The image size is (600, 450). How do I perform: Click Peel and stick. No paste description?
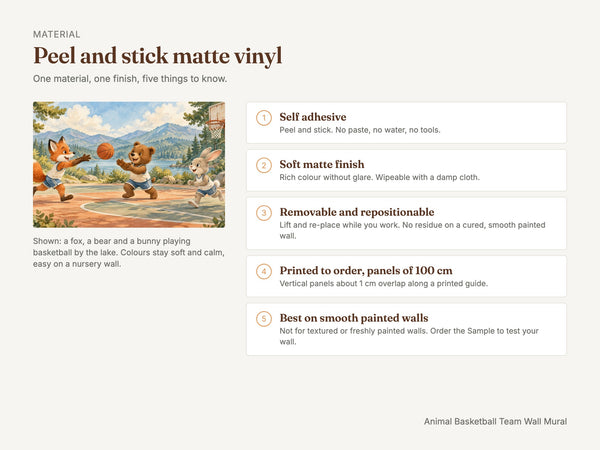360,130
